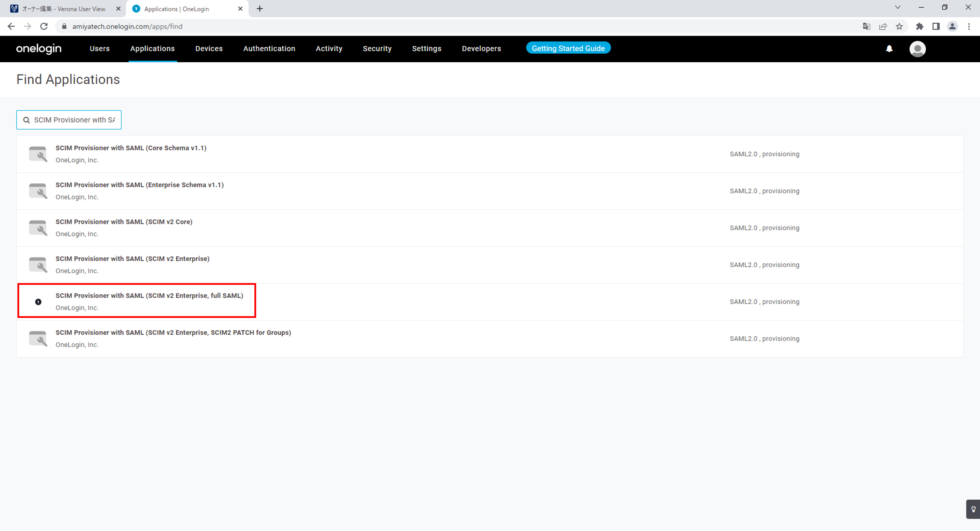
Task: Open the Developers menu
Action: tap(481, 49)
